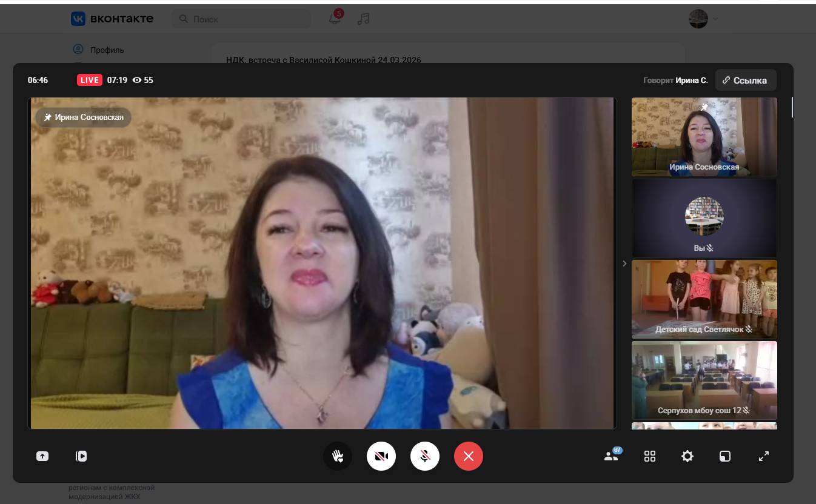816x504 pixels.
Task: End the call with red button
Action: point(469,456)
